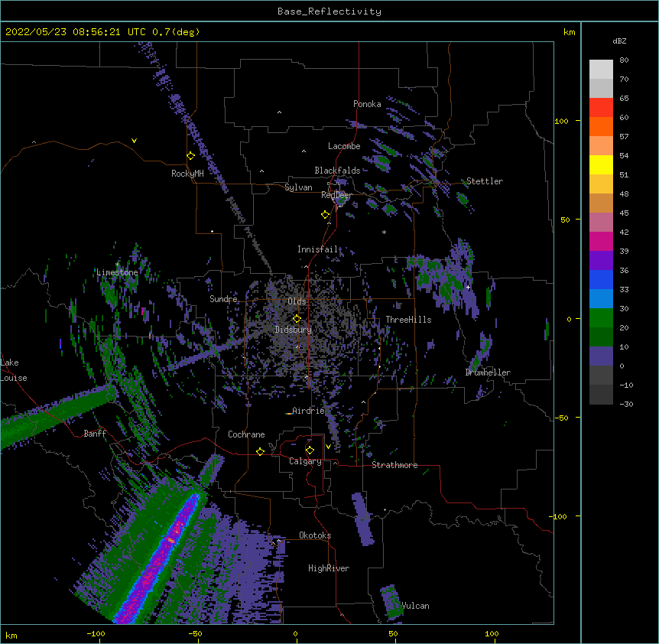Click the yellow marker icon near RockyMH
Screen dimensions: 659x644
pos(191,156)
